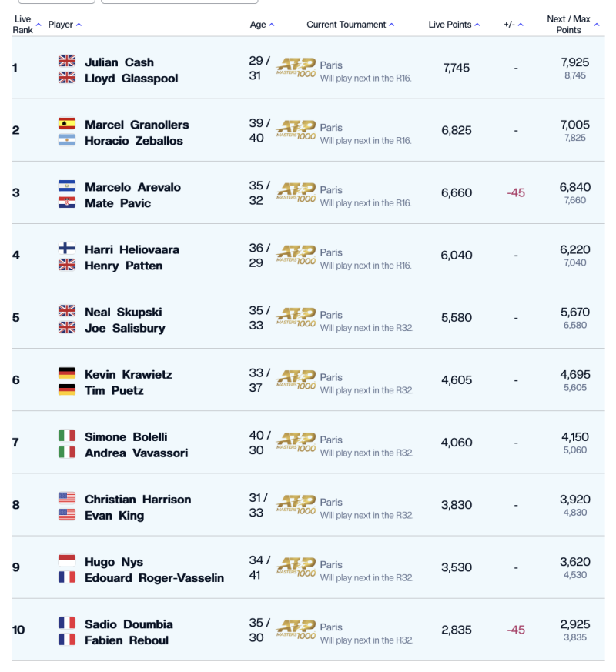The width and height of the screenshot is (616, 672).
Task: Click the Argentine flag next to Horacio Zeballos
Action: [x=67, y=140]
